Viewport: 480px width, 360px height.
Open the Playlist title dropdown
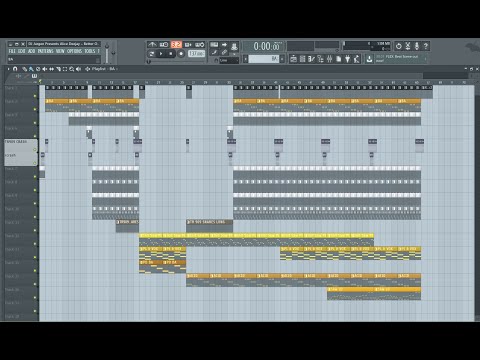102,69
